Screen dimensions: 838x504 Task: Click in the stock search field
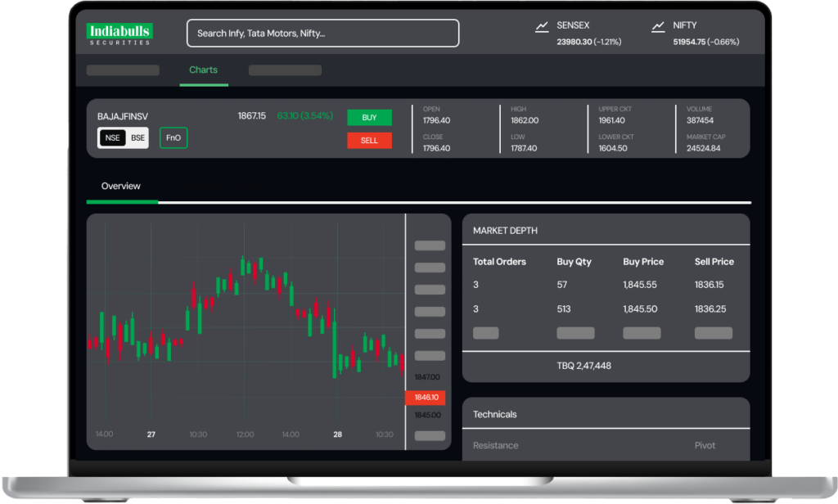pos(322,34)
